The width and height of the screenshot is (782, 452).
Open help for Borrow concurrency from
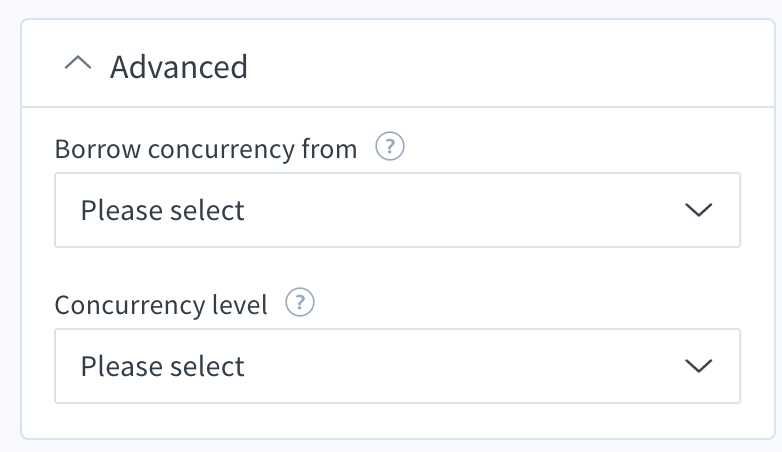coord(390,146)
